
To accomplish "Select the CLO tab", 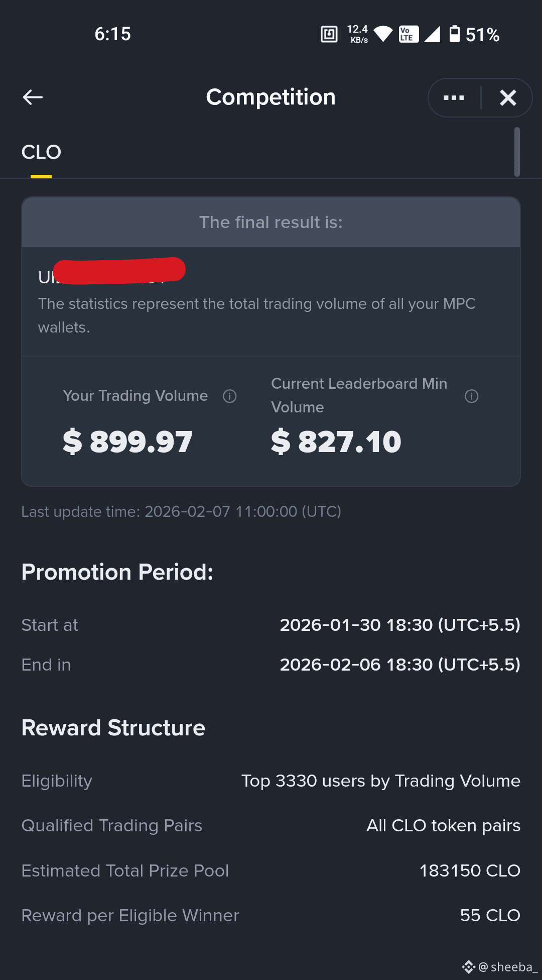I will pyautogui.click(x=41, y=152).
